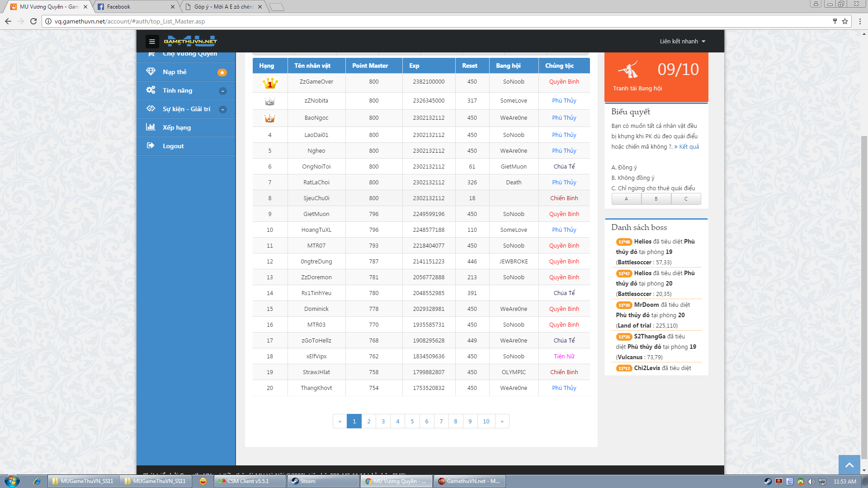Expand the Tính năng submenu chevron
This screenshot has height=488, width=868.
(223, 91)
